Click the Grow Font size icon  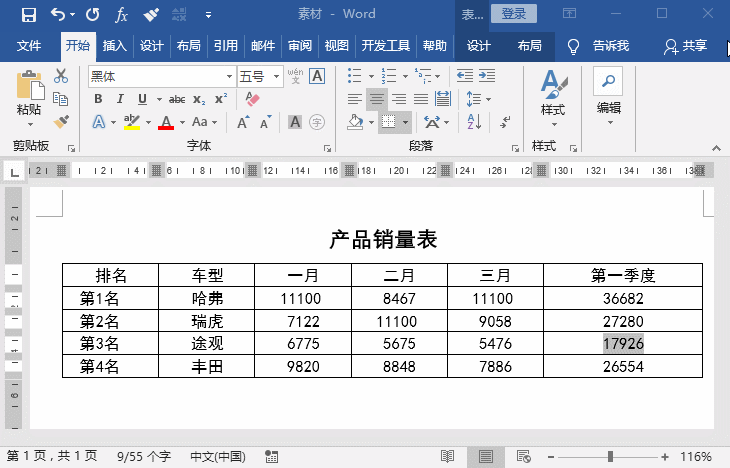[243, 122]
